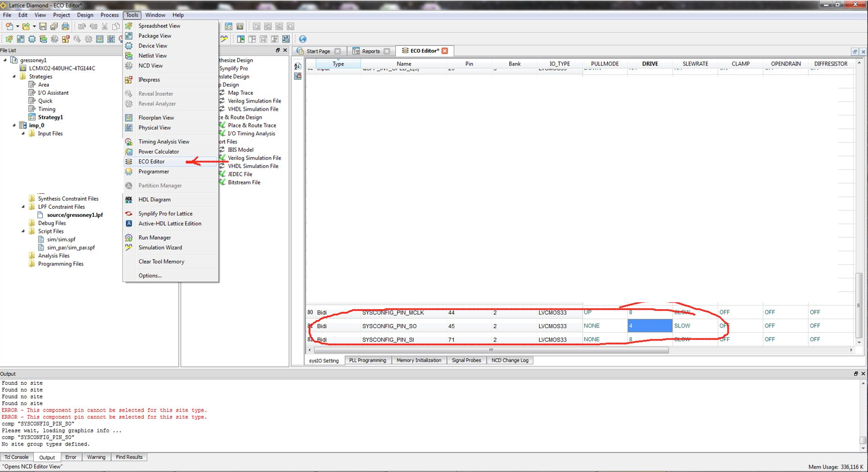The height and width of the screenshot is (472, 868).
Task: Open the Open-project dropdown arrow
Action: click(34, 26)
